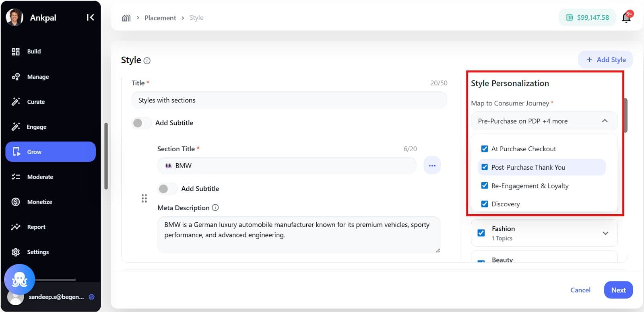Go to the Report section
The image size is (644, 312).
(x=36, y=227)
